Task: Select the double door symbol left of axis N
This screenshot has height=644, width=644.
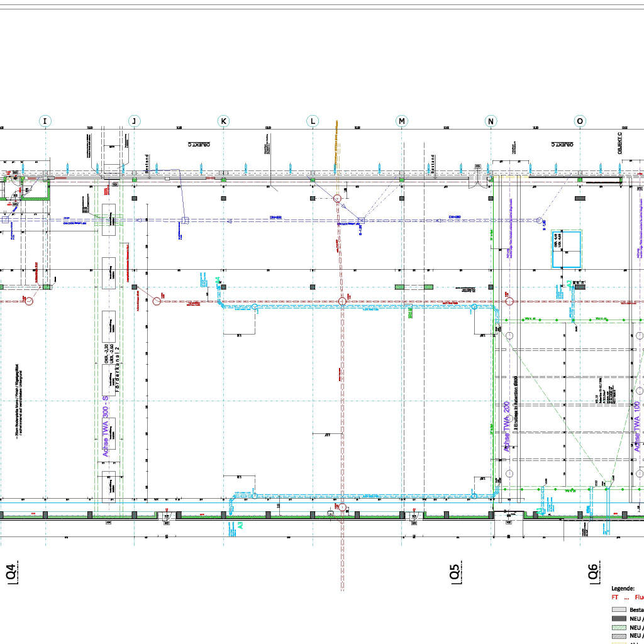Action: [477, 184]
